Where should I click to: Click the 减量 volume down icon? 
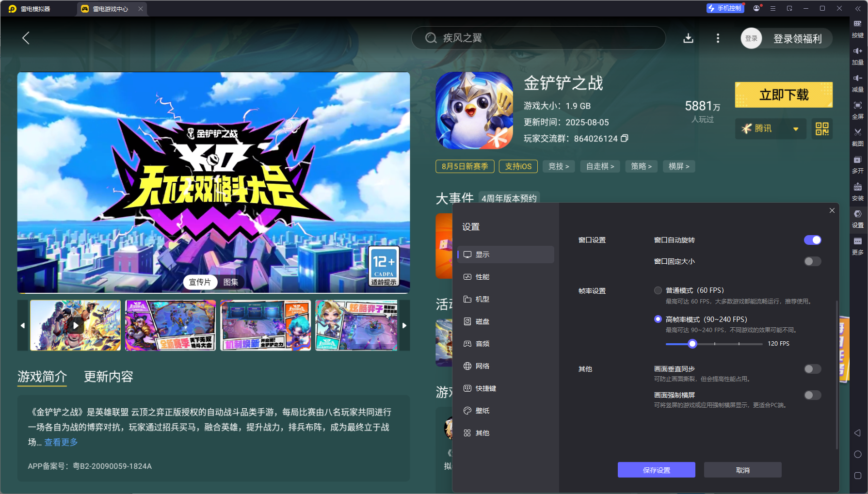(857, 82)
